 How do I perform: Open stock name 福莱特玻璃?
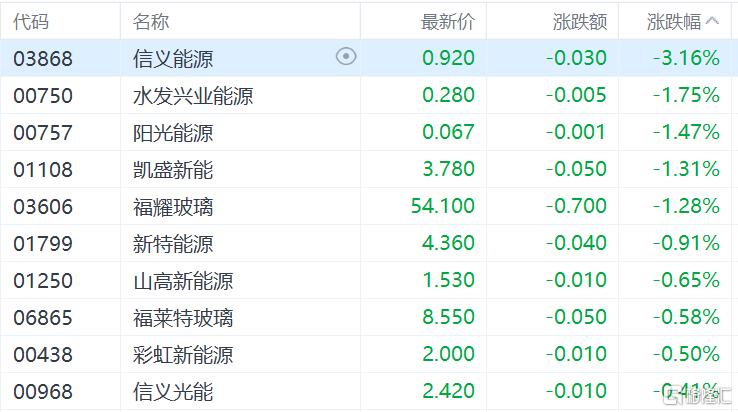tap(183, 318)
